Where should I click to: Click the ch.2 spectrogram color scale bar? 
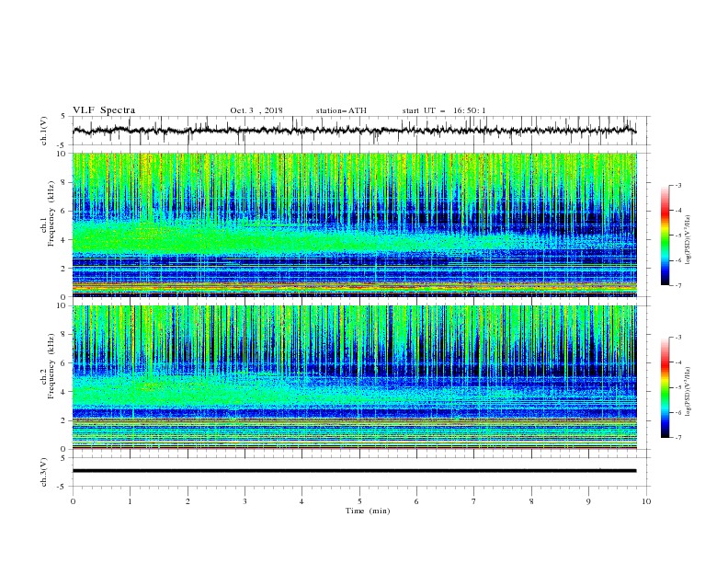665,387
